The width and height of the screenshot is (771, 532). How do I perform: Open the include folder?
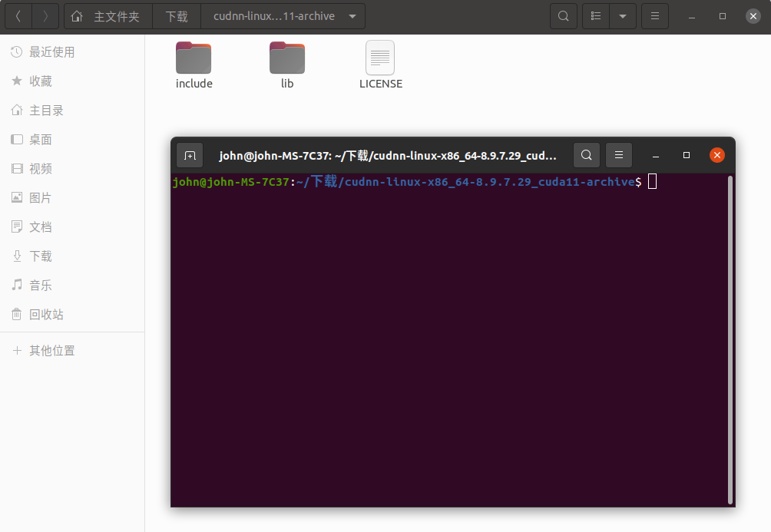[194, 65]
